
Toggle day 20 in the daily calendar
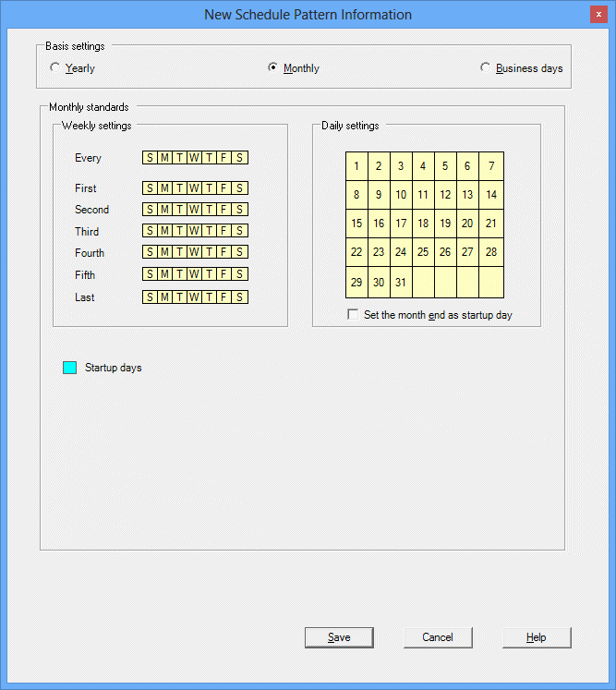tap(467, 224)
